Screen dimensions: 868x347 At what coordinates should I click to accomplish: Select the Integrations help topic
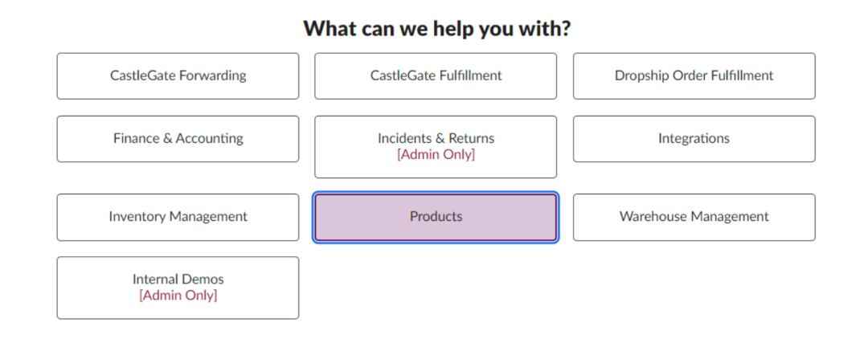(694, 139)
